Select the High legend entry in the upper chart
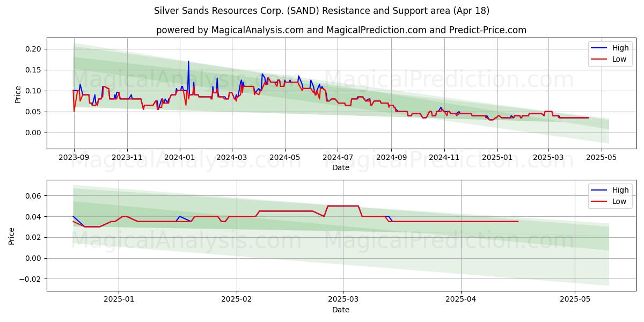644x322 pixels. pos(610,48)
